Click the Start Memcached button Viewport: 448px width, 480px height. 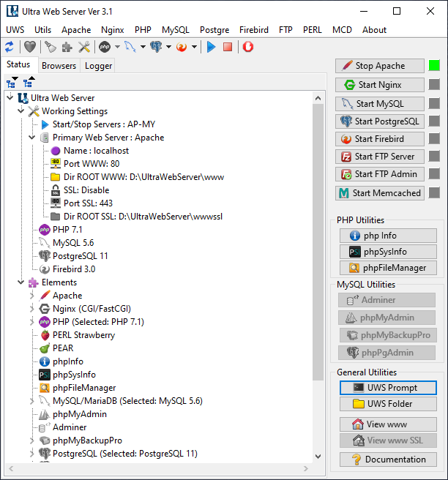[380, 193]
